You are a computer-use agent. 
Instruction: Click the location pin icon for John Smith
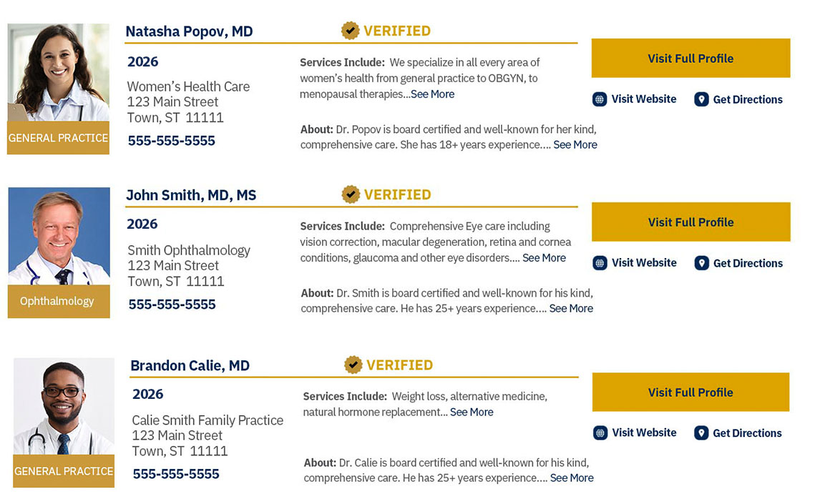point(701,263)
